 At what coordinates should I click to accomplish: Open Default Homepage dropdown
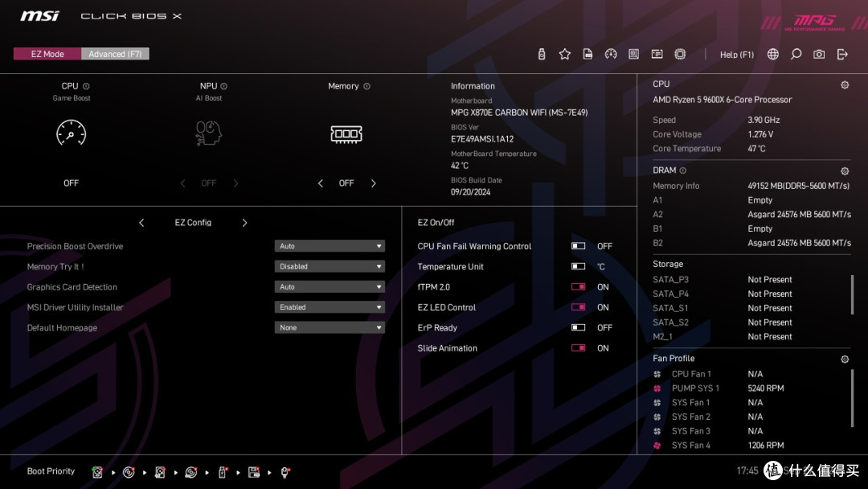click(x=330, y=328)
